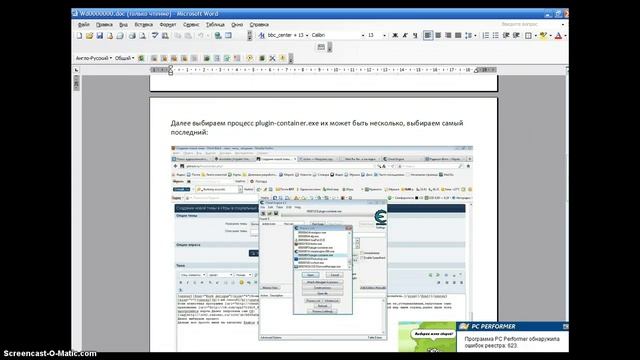
Task: Undo the last action
Action: (x=201, y=36)
